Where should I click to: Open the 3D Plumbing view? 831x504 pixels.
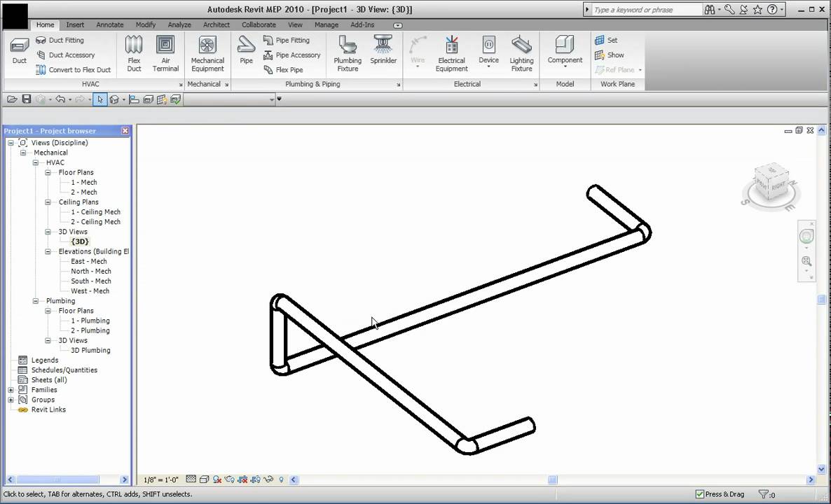(90, 350)
